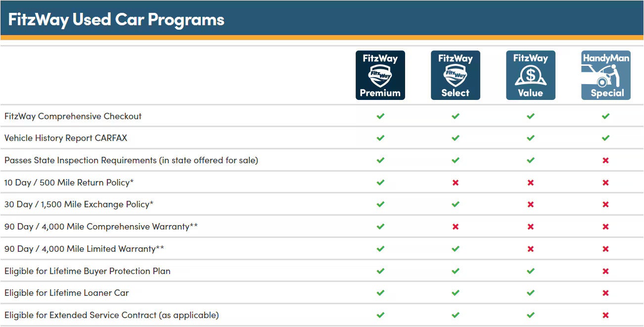Click the FitzWay Select program badge
This screenshot has height=327, width=644.
click(x=455, y=75)
